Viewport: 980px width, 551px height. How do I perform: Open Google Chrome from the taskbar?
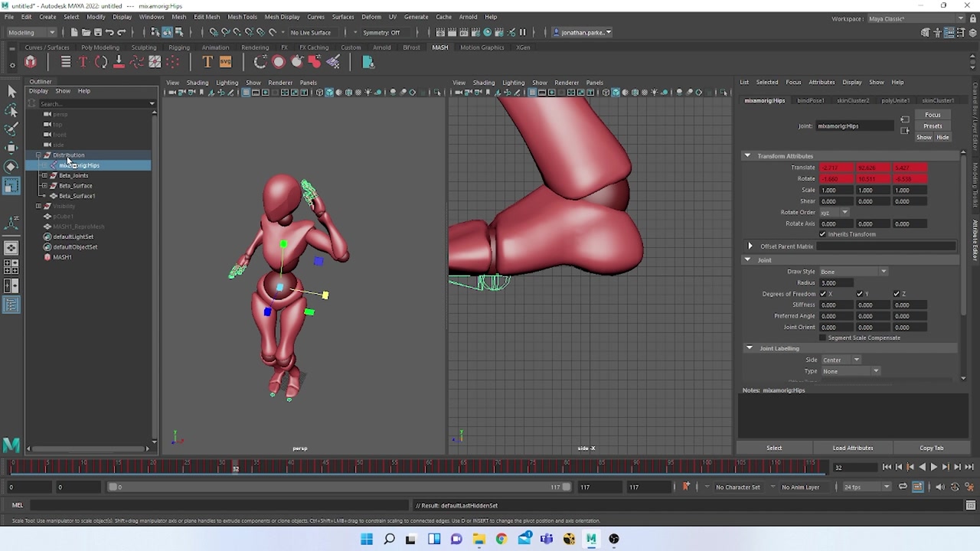(501, 539)
